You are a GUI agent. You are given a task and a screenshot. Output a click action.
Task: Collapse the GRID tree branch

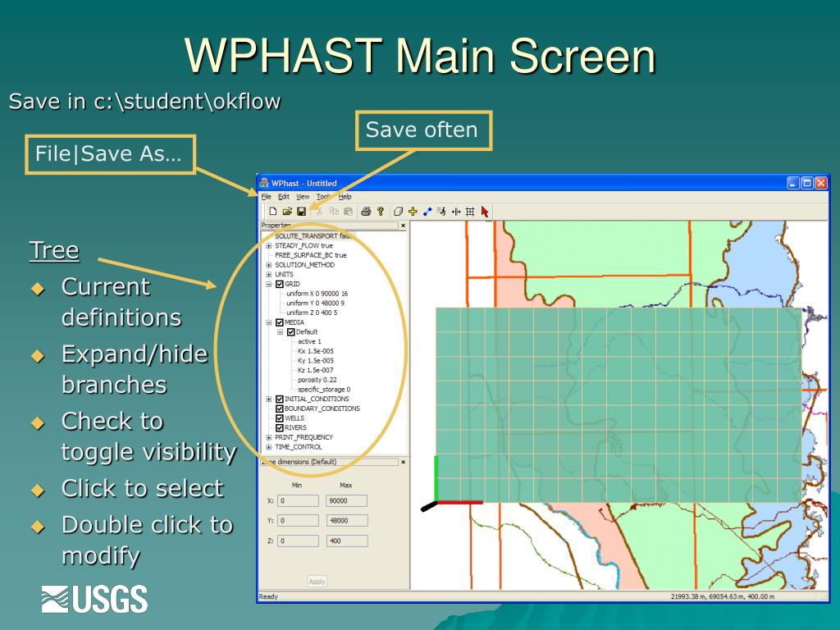tap(269, 284)
